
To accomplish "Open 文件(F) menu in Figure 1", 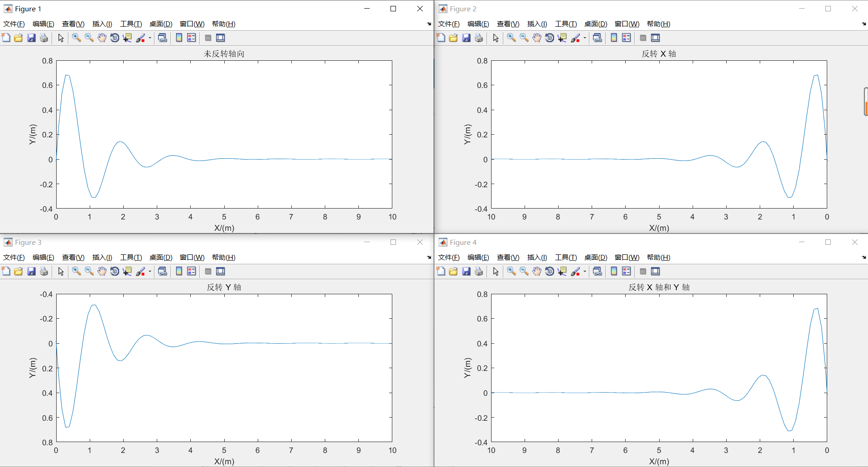I will point(14,24).
